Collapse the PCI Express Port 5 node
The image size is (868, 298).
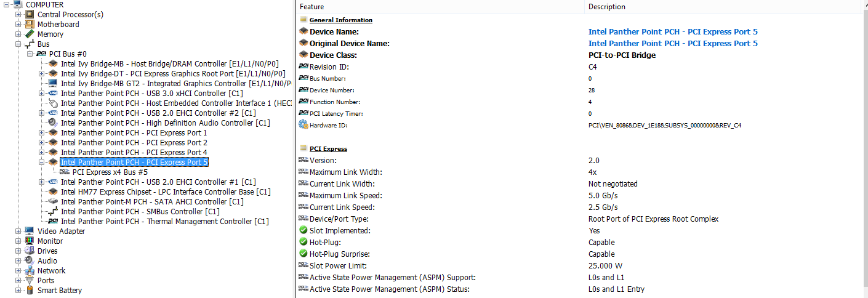tap(42, 162)
